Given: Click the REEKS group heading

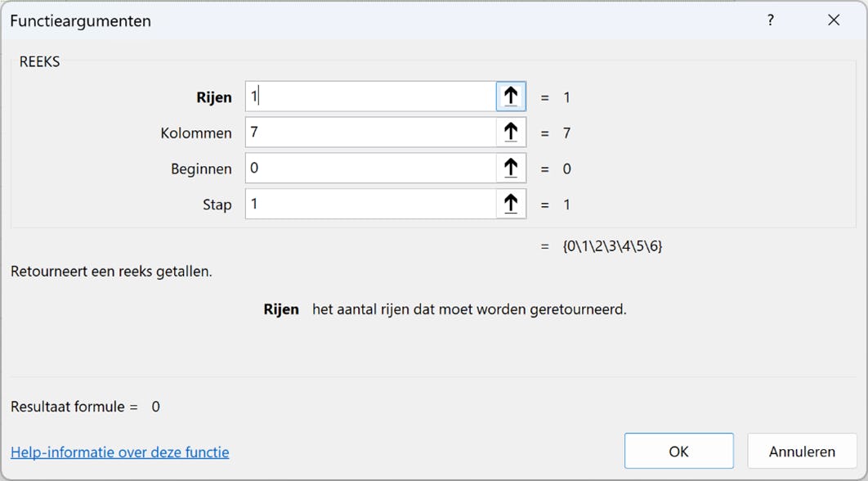Looking at the screenshot, I should click(x=38, y=61).
